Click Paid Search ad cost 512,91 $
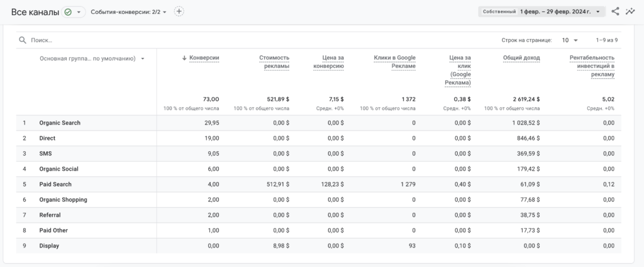 click(278, 185)
